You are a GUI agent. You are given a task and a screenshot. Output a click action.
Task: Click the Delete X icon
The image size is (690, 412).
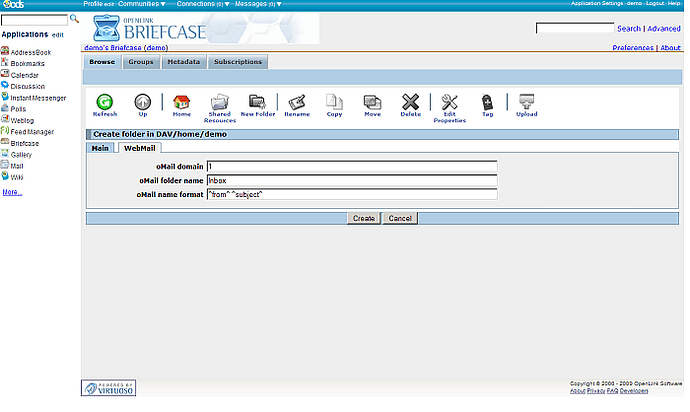point(411,102)
